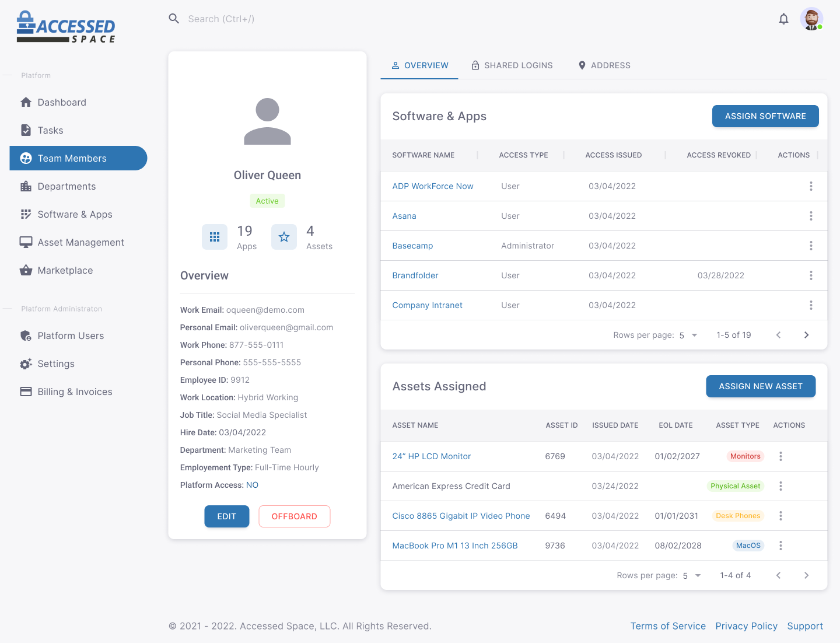Click the Edit button
This screenshot has width=840, height=643.
[226, 516]
